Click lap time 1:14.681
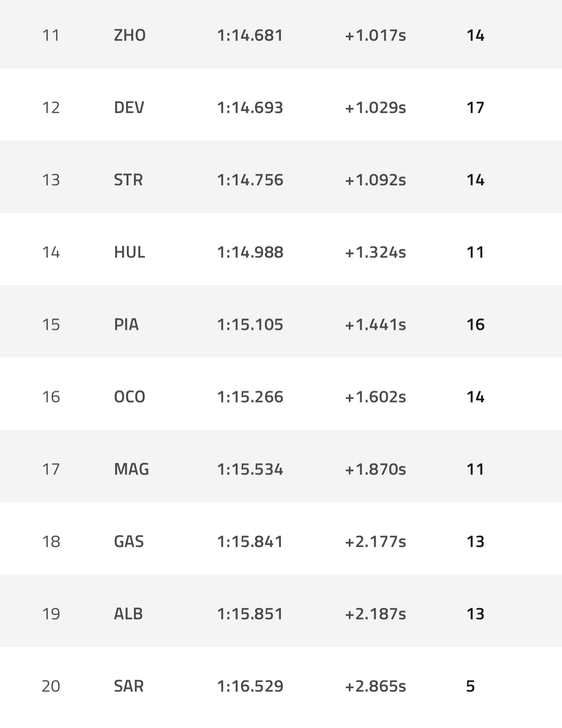 coord(250,35)
